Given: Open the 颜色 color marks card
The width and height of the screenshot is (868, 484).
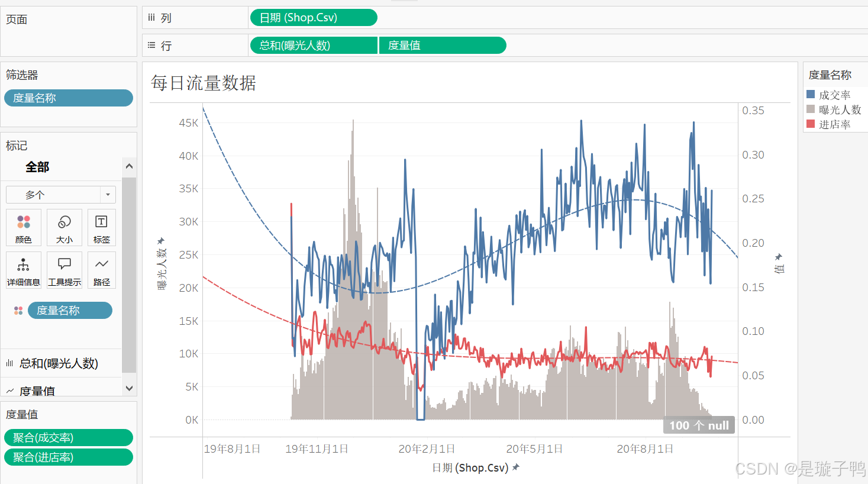Looking at the screenshot, I should pos(24,227).
